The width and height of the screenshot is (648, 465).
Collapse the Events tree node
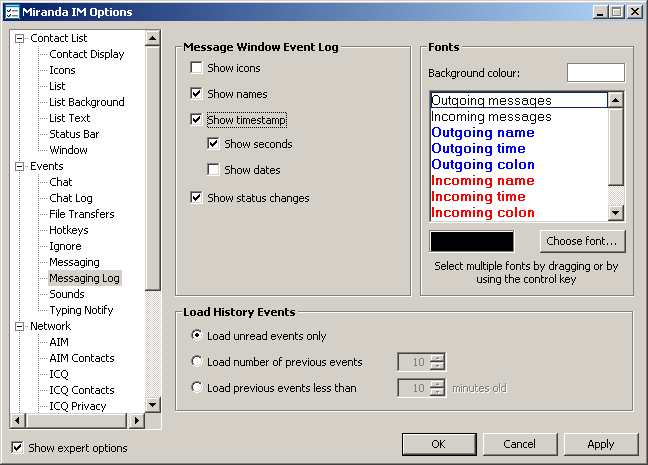[19, 167]
